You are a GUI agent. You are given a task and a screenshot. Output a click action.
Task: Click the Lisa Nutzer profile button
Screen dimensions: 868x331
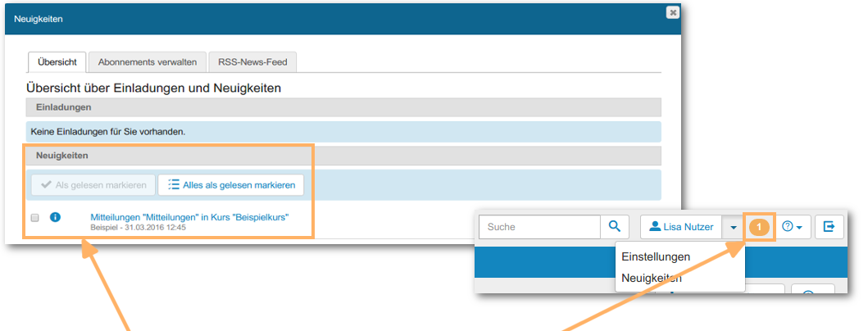pyautogui.click(x=680, y=227)
